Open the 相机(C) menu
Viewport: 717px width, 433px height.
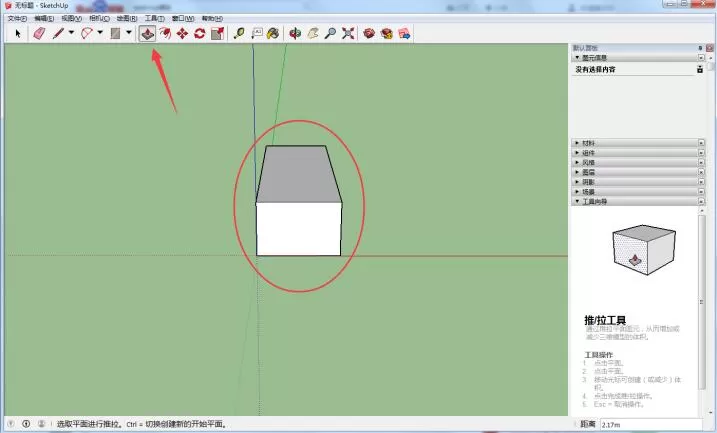pos(99,18)
